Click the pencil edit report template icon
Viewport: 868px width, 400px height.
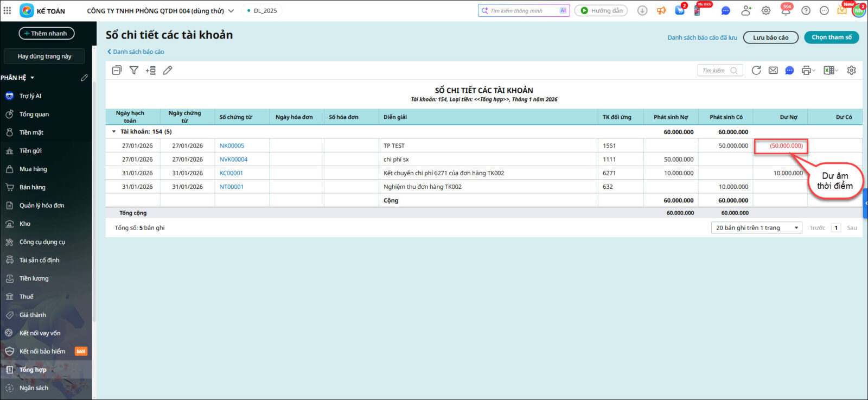168,70
